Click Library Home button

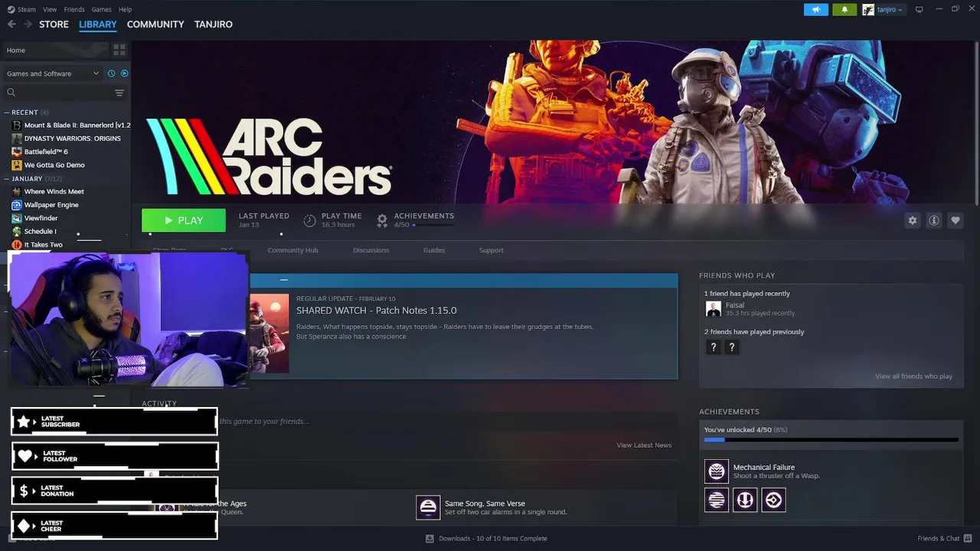(55, 50)
